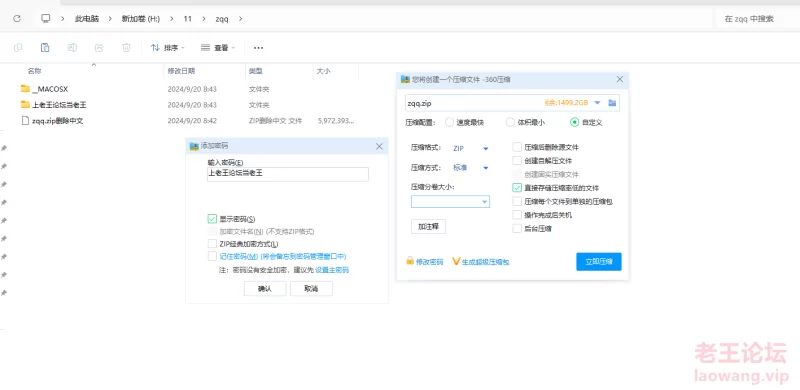Open the 压缩格式 ZIP dropdown
This screenshot has width=800, height=390.
click(485, 149)
